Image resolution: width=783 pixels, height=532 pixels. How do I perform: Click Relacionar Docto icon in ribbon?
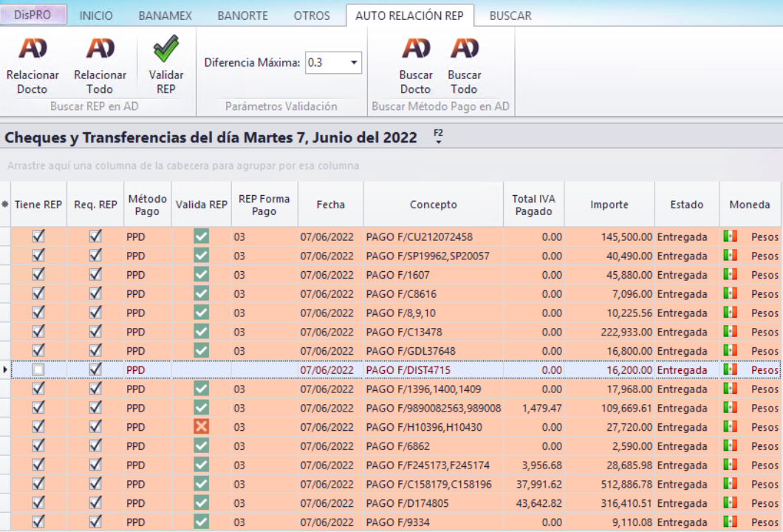pos(33,50)
